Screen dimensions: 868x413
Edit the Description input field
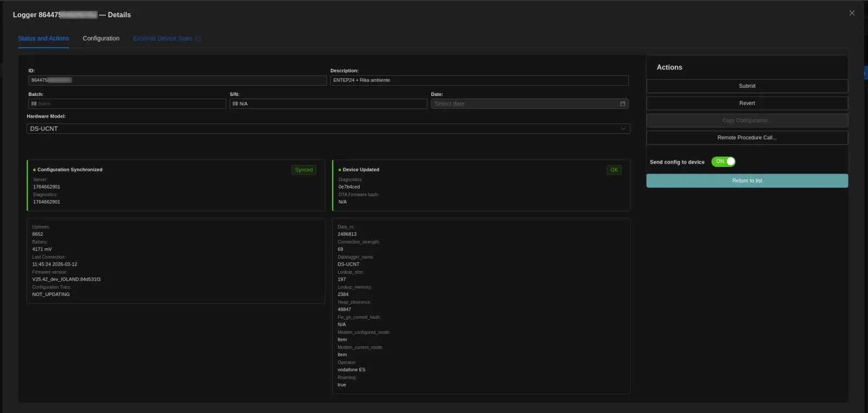[479, 80]
